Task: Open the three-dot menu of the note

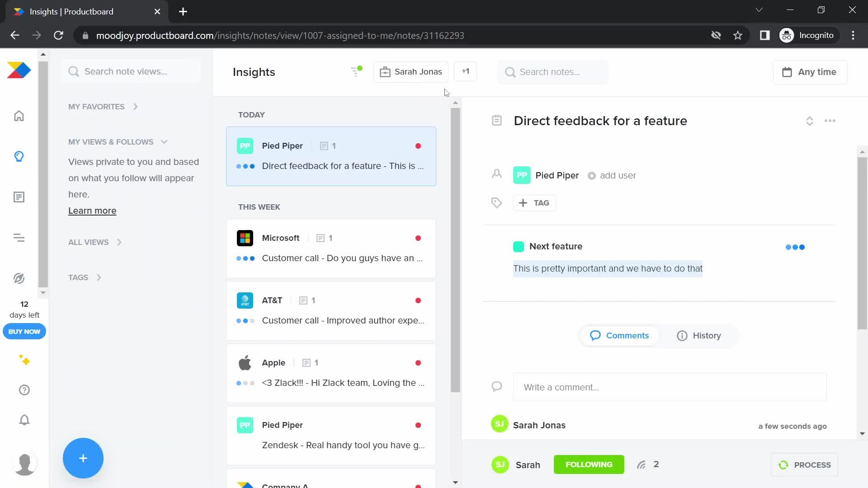Action: point(830,121)
